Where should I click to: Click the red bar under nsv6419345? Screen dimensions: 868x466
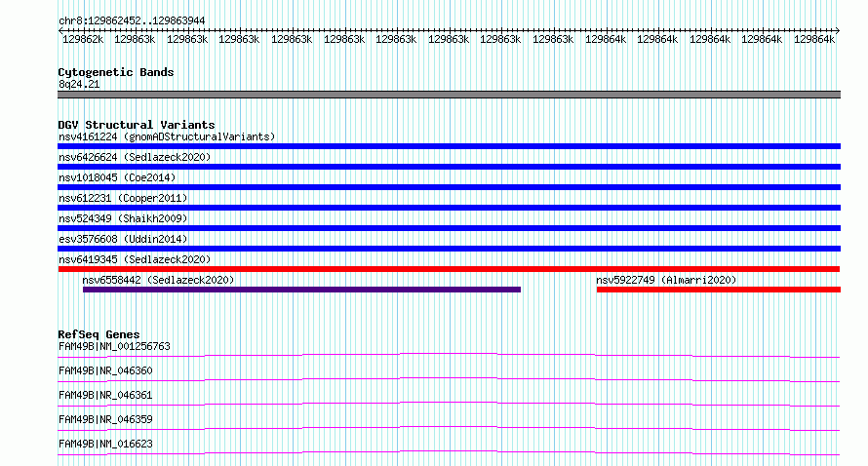click(449, 269)
